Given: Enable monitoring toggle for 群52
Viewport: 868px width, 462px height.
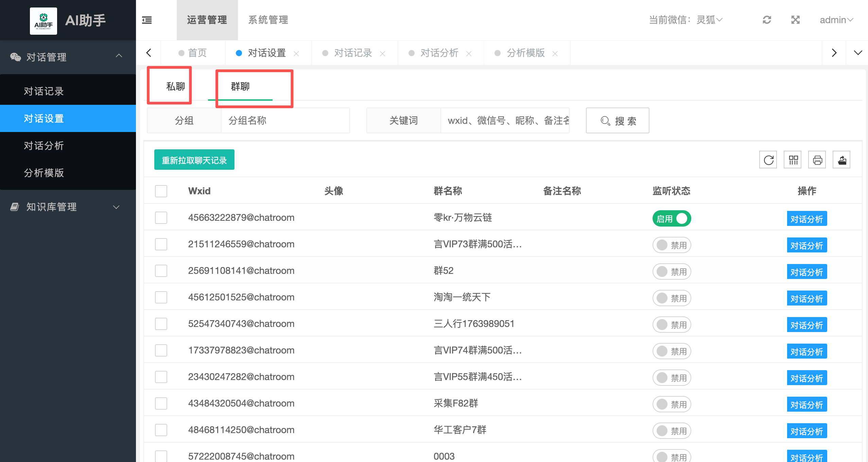Looking at the screenshot, I should click(x=672, y=271).
